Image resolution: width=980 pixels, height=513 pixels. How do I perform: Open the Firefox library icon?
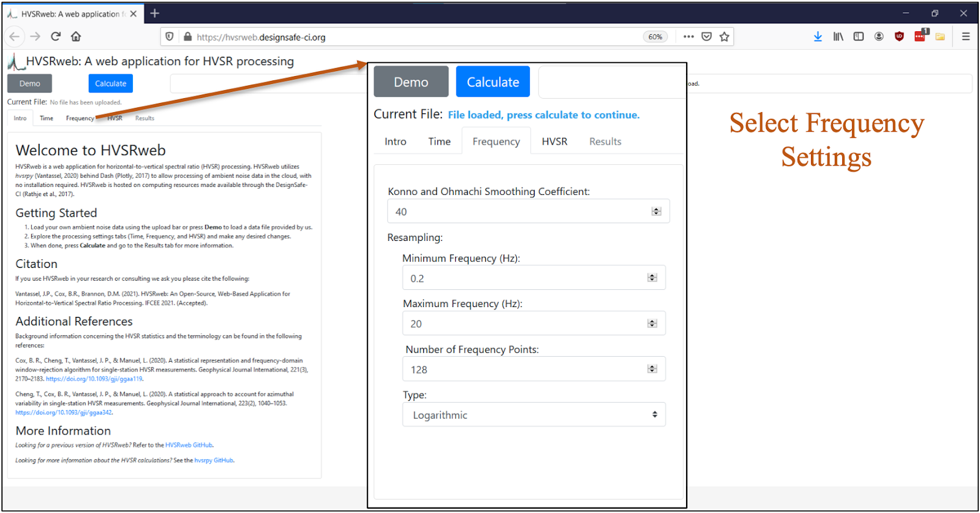[838, 37]
